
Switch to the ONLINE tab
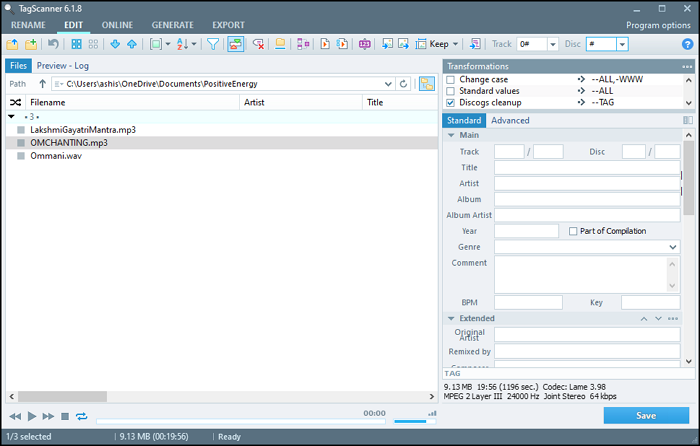point(117,25)
